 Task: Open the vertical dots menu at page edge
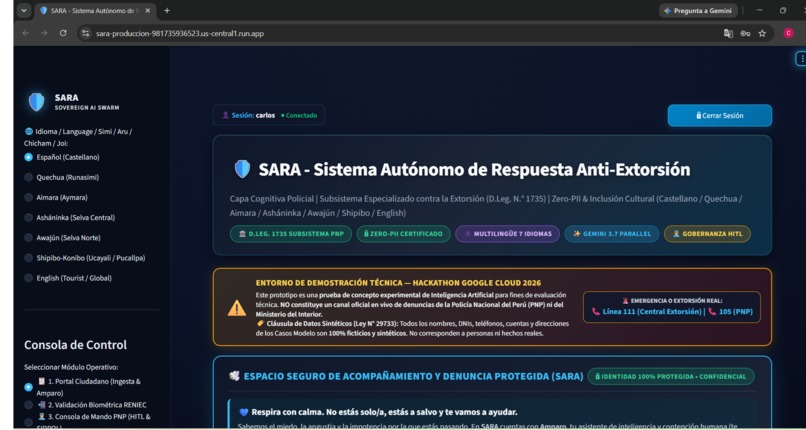coord(801,59)
